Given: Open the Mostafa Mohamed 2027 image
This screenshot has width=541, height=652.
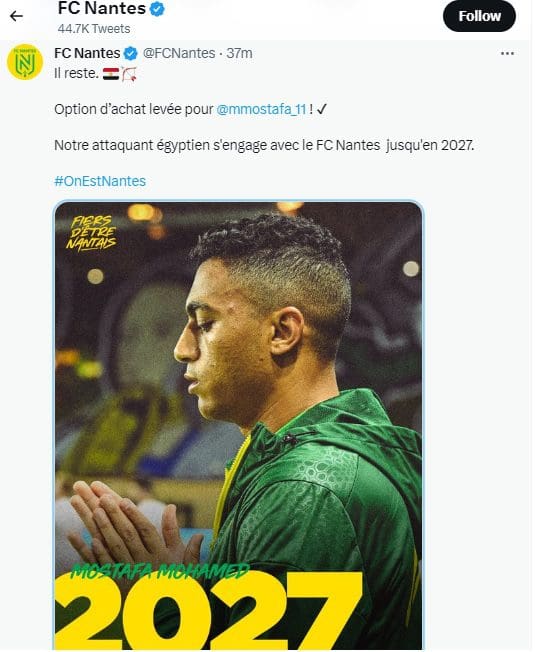Looking at the screenshot, I should [x=239, y=424].
